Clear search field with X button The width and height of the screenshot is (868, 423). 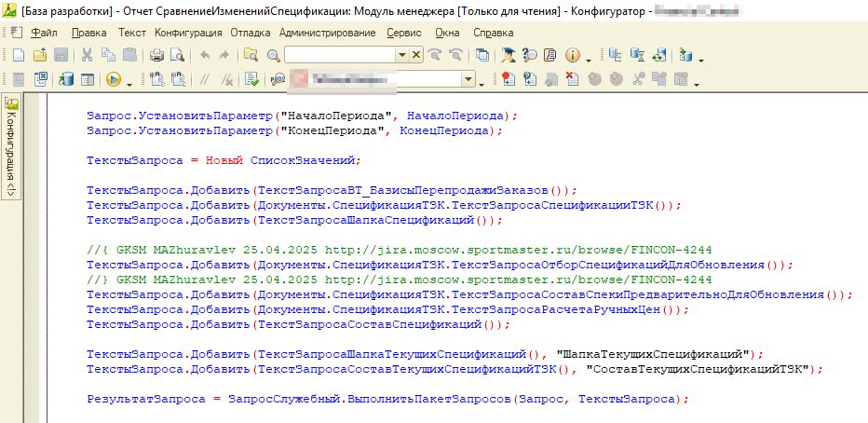416,55
